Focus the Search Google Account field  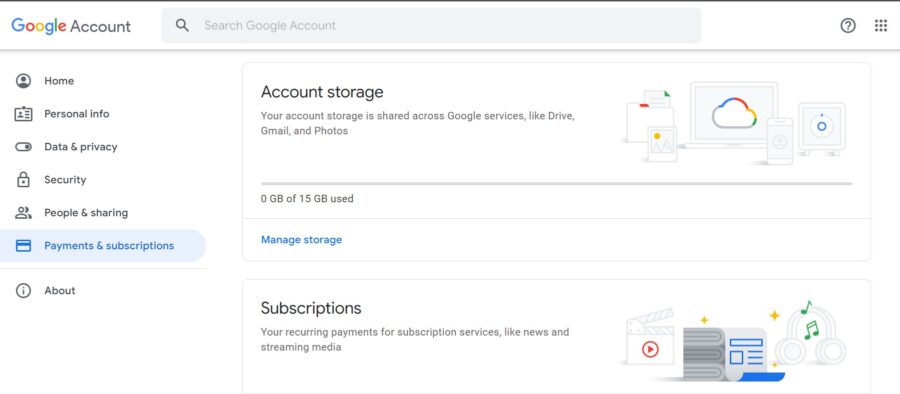431,25
